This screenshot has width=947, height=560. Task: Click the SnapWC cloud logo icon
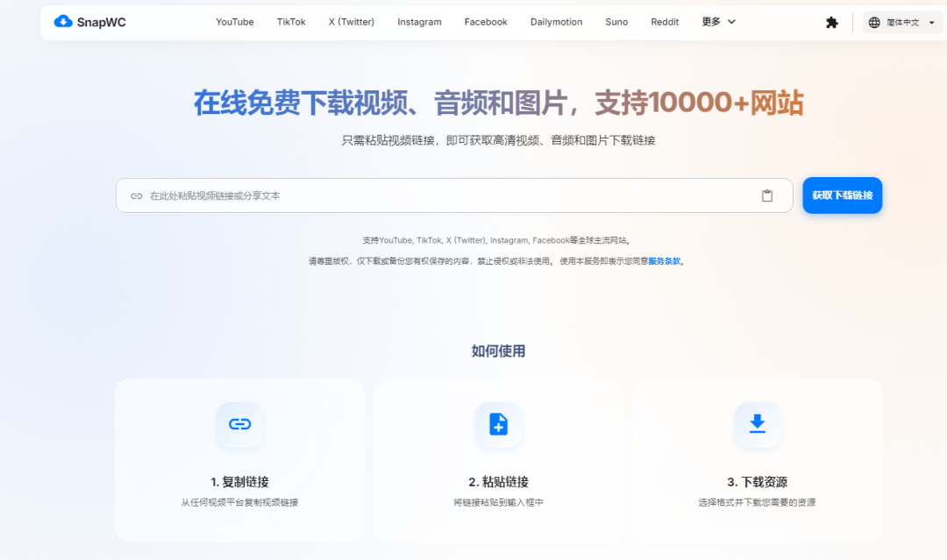62,21
